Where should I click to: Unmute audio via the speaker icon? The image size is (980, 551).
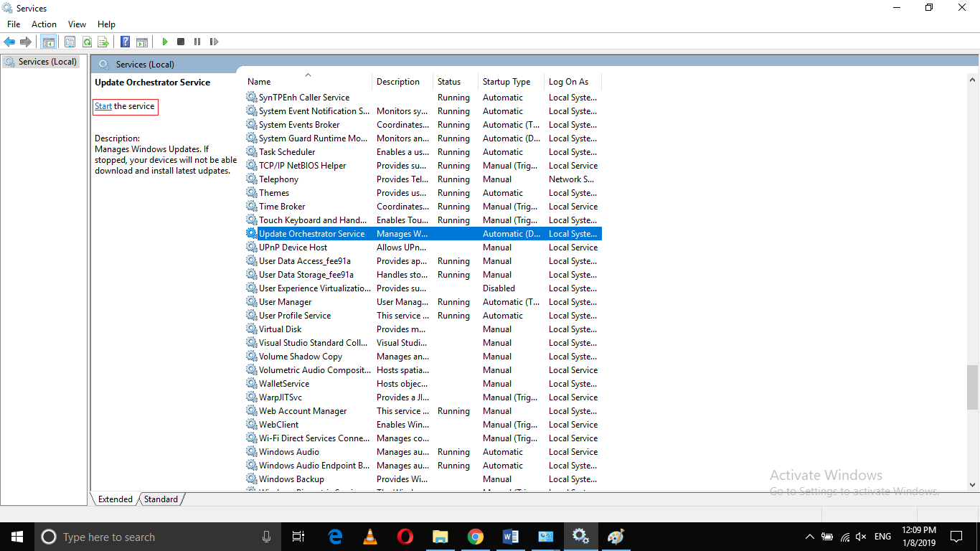tap(860, 536)
